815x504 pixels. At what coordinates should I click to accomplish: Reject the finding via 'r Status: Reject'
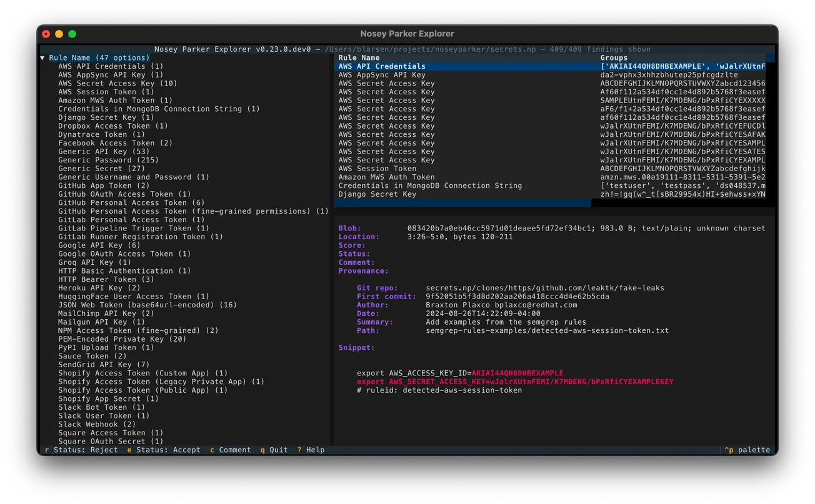pos(81,450)
